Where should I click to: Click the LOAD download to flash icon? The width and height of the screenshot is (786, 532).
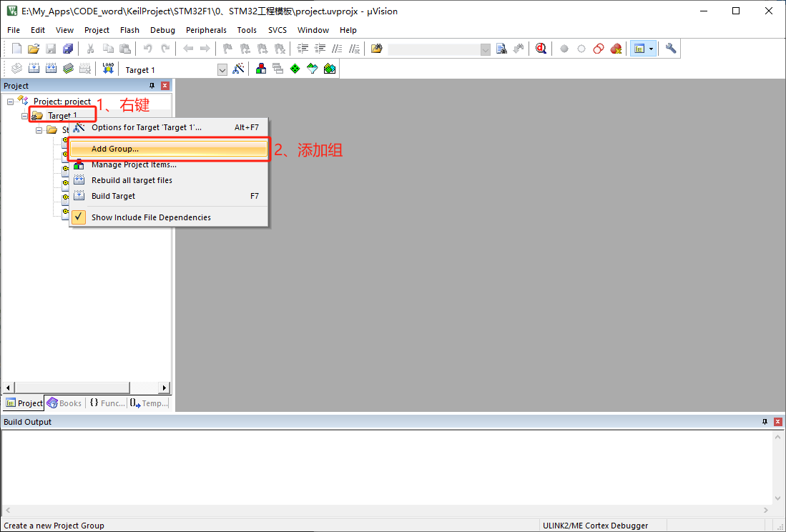click(108, 69)
